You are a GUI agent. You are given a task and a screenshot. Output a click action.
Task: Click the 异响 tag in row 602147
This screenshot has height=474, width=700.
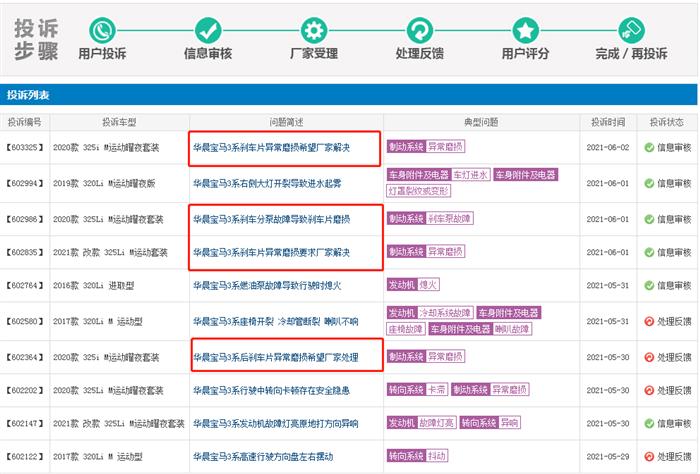point(509,422)
